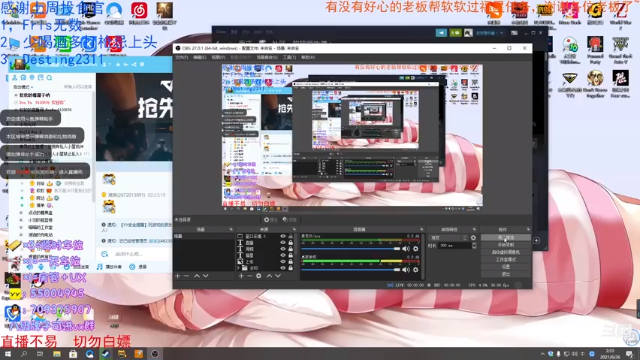The height and width of the screenshot is (360, 640).
Task: Toggle the lock on the image source row
Action: point(291,262)
